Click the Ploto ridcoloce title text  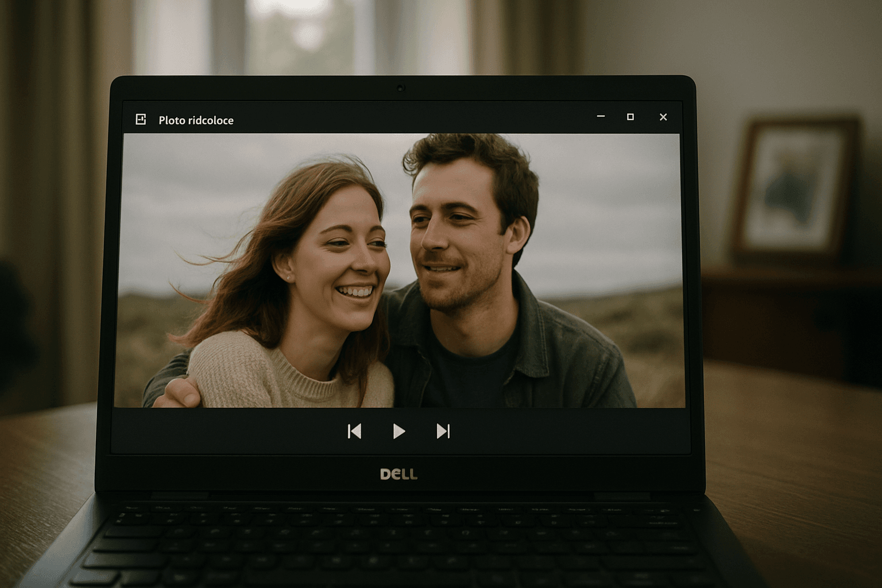196,121
